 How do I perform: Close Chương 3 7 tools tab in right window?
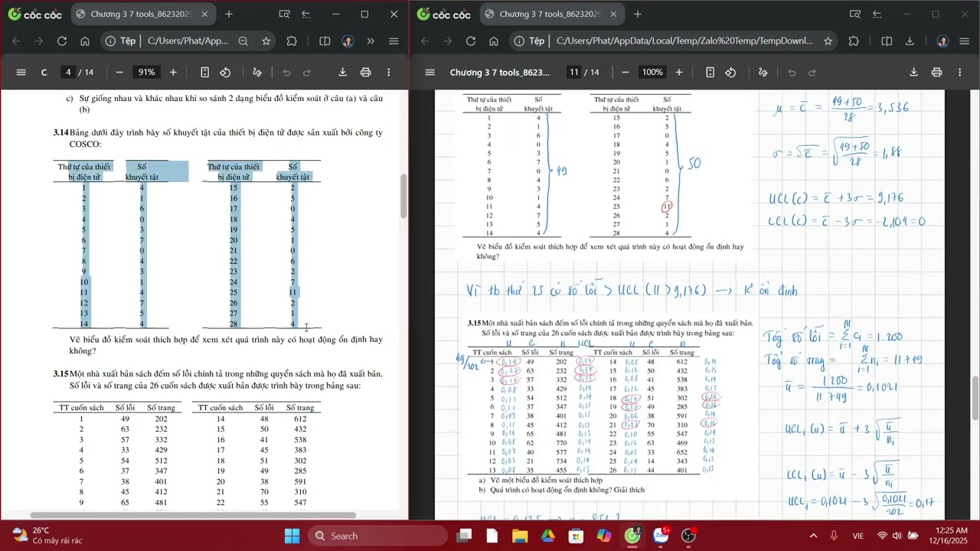(613, 14)
